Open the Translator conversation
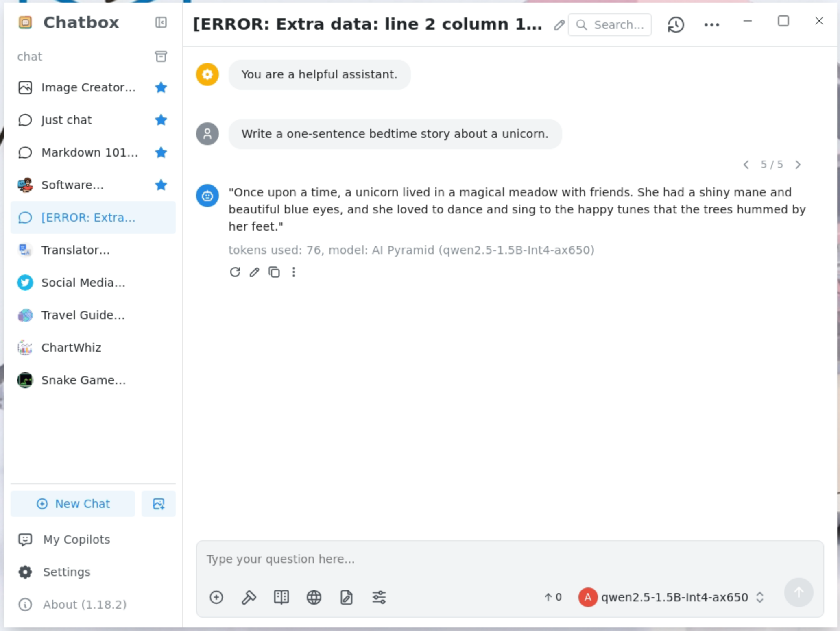 pos(76,250)
